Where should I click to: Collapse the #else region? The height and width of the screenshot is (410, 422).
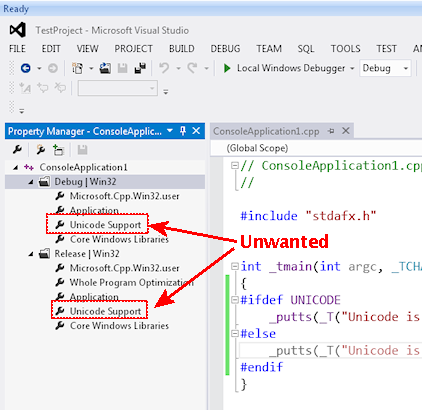235,333
